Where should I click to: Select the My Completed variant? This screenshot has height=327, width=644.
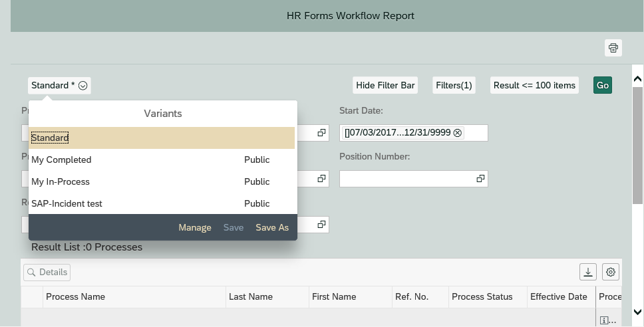[x=161, y=160]
